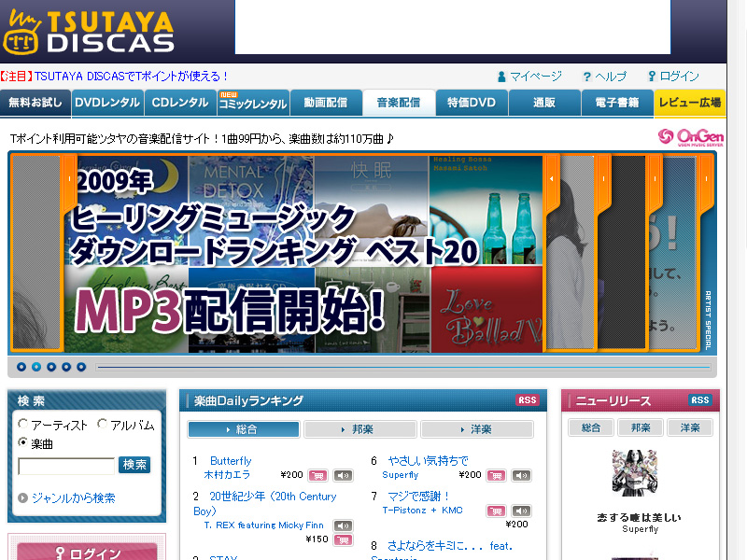Click the マイページ person icon
This screenshot has width=747, height=560.
[x=501, y=77]
